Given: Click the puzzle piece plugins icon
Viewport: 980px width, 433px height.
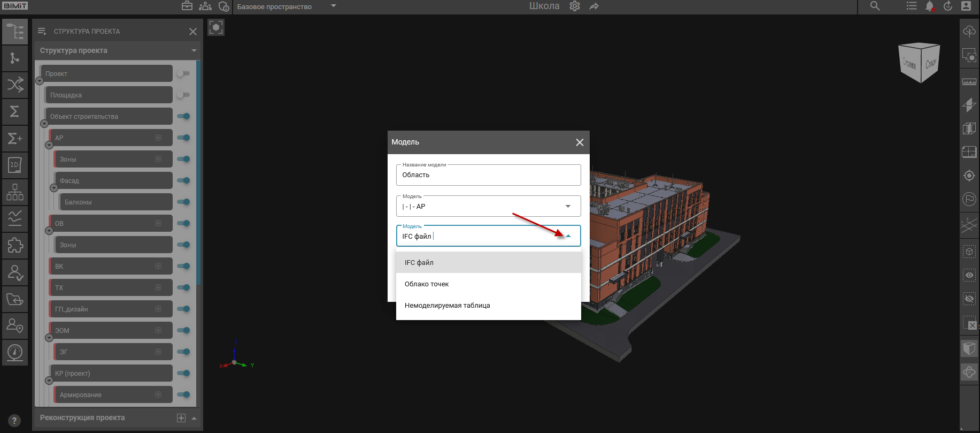Looking at the screenshot, I should [x=15, y=245].
